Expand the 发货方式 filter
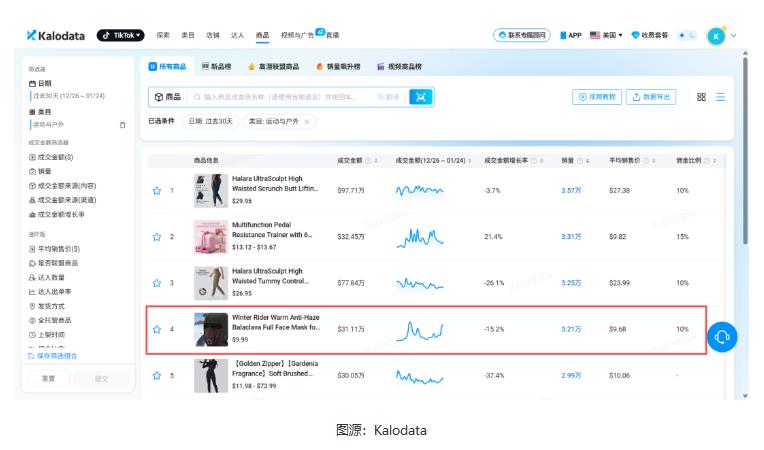The image size is (764, 450). [47, 306]
